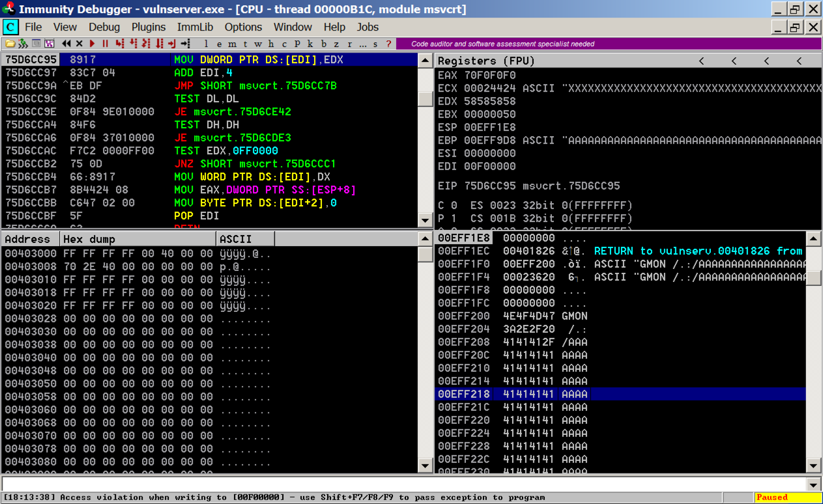This screenshot has width=823, height=504.
Task: Click the Hex dump column header
Action: 137,239
